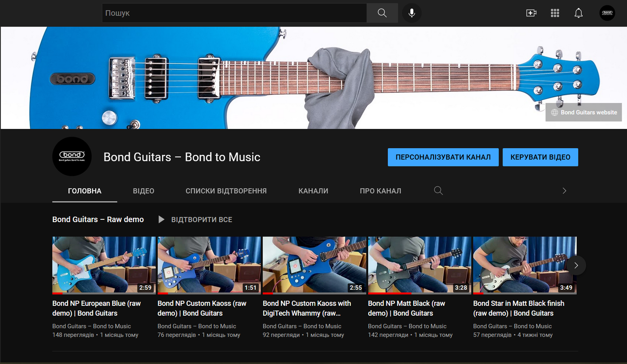Click red progress bar on Matt Black thumbnail

point(390,293)
